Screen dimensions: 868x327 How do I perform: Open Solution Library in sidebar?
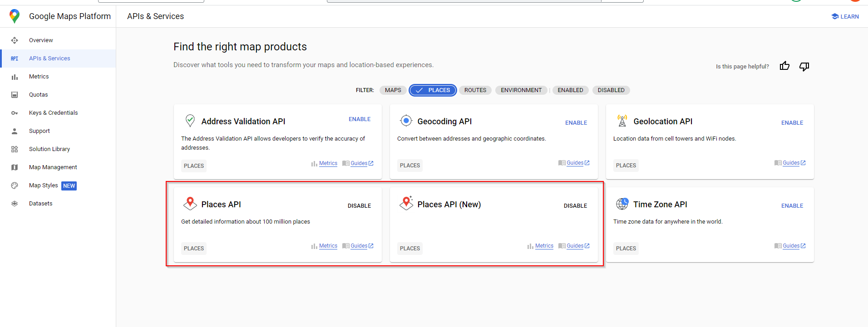tap(49, 149)
